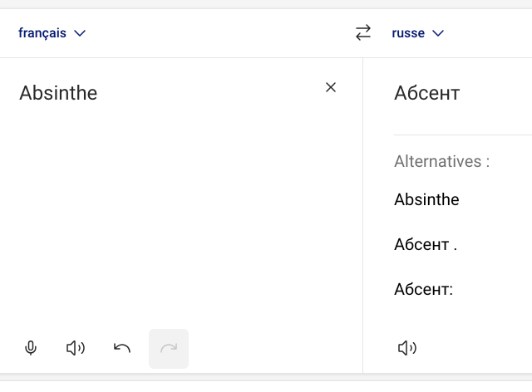Click the source word Absinthe to edit

pyautogui.click(x=58, y=93)
